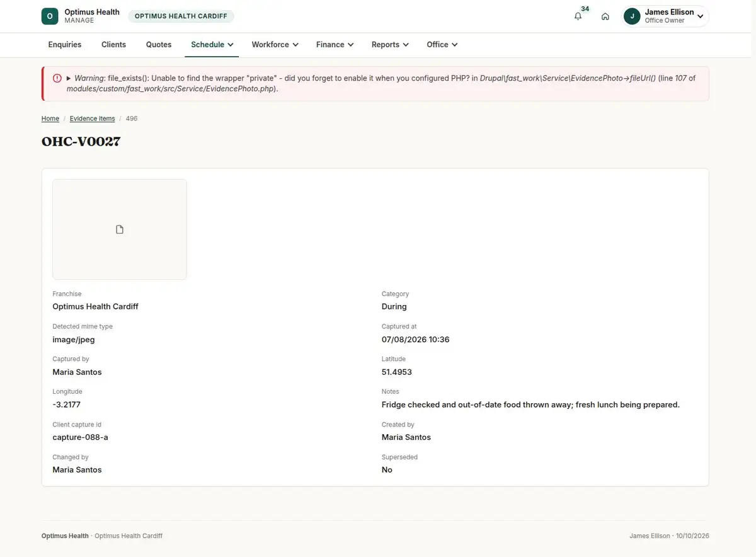Open the evidence photo file placeholder

(x=120, y=229)
